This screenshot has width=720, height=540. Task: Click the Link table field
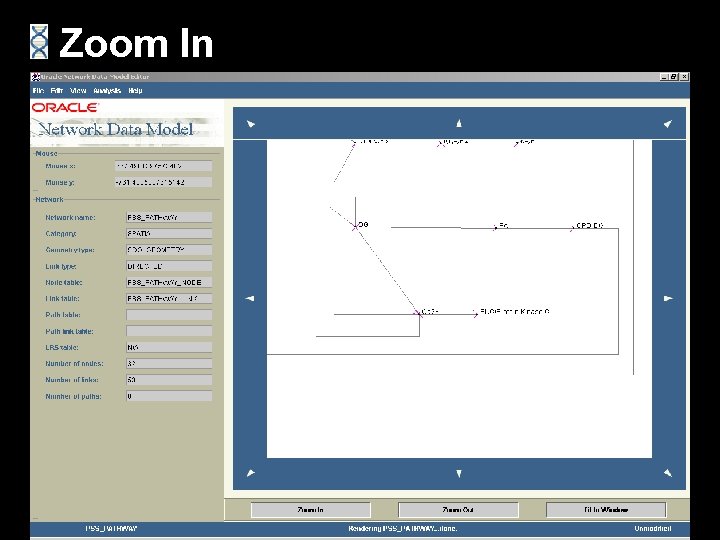(x=169, y=298)
